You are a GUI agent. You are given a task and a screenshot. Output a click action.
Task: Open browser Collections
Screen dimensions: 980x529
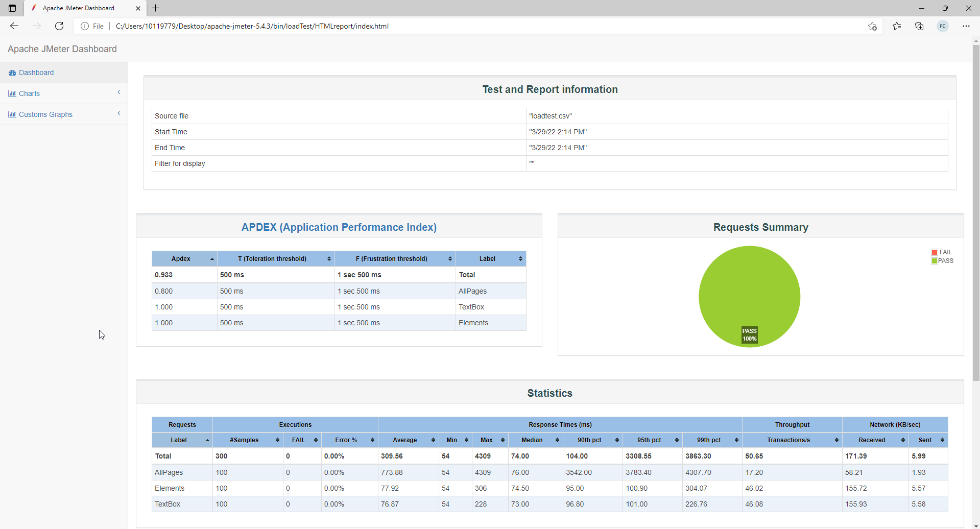(x=919, y=26)
